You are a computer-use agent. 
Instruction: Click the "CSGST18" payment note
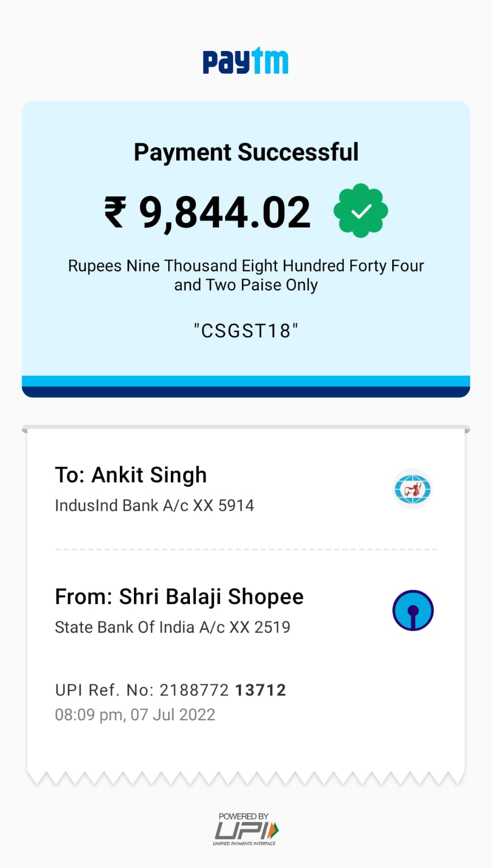tap(246, 331)
